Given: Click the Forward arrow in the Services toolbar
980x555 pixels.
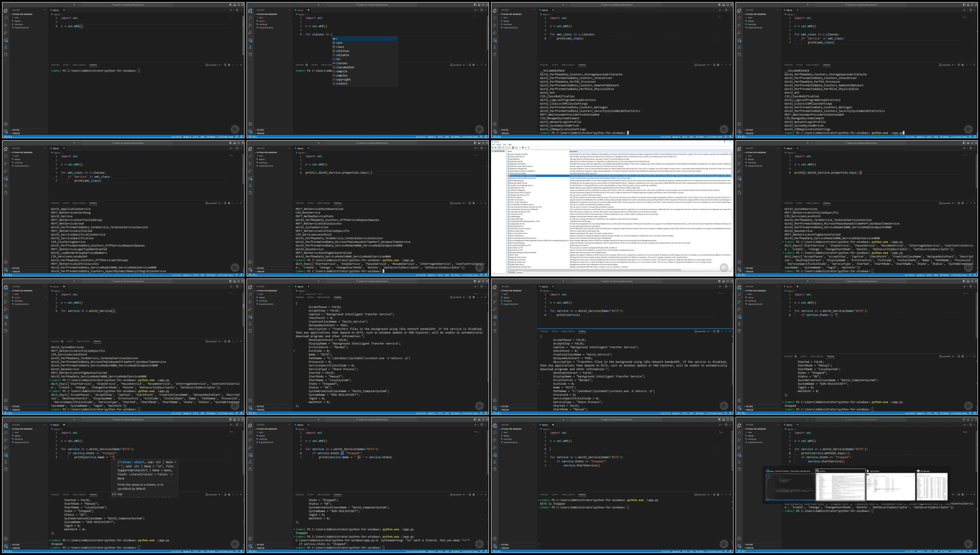Looking at the screenshot, I should click(495, 148).
